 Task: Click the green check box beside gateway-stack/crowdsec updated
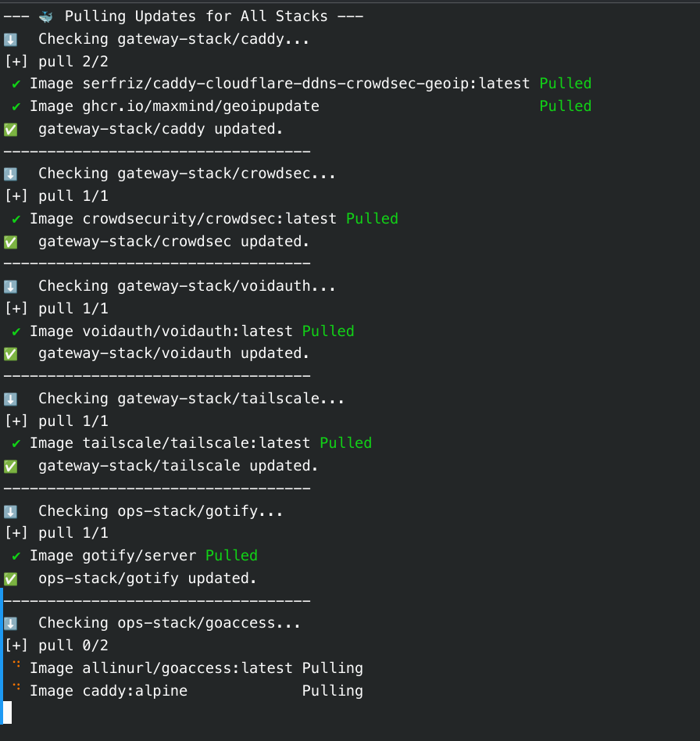[11, 241]
